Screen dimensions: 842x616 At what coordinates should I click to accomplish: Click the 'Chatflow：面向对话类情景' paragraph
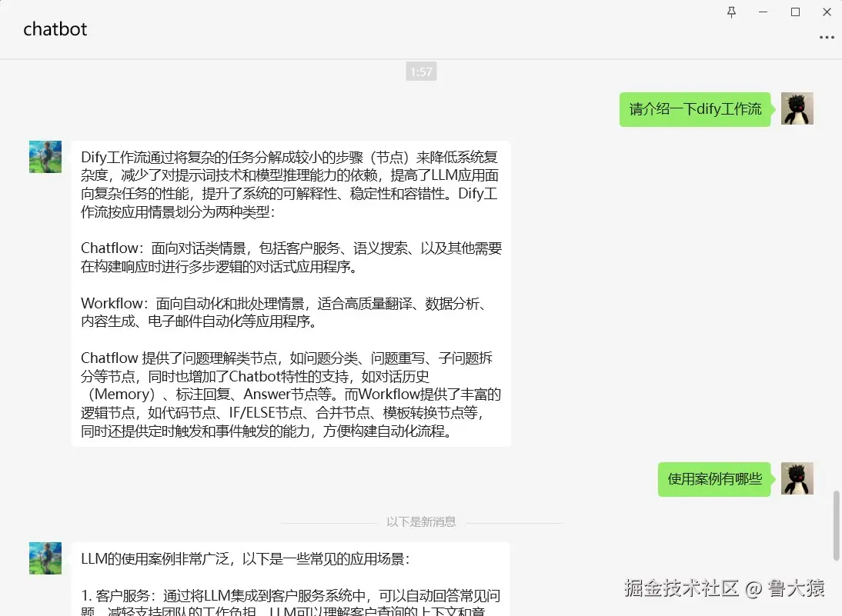point(291,257)
